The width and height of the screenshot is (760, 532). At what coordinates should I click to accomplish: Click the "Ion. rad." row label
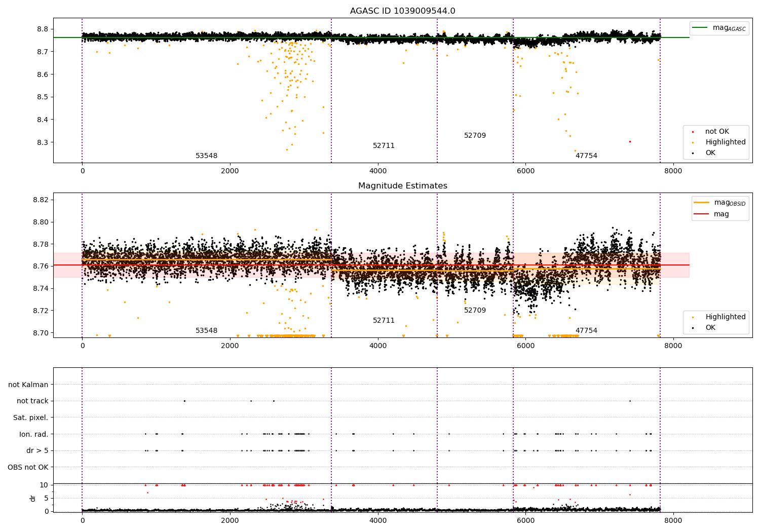click(34, 434)
